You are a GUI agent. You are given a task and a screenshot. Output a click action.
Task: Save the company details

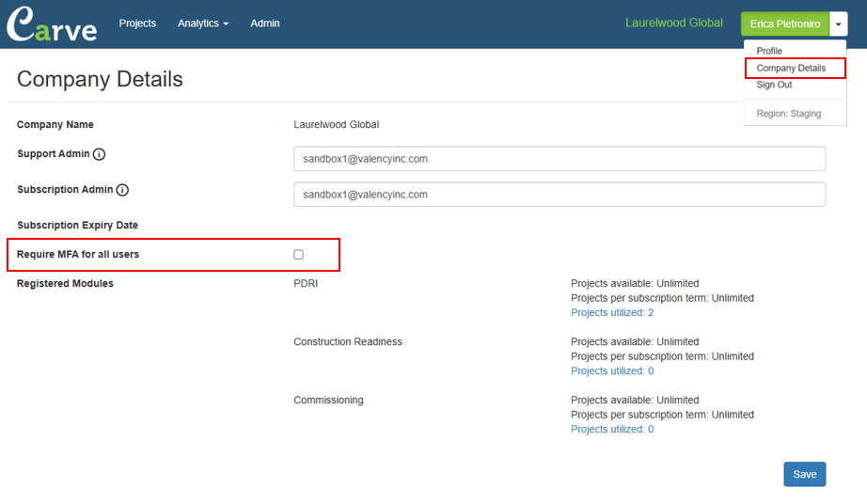[x=805, y=474]
